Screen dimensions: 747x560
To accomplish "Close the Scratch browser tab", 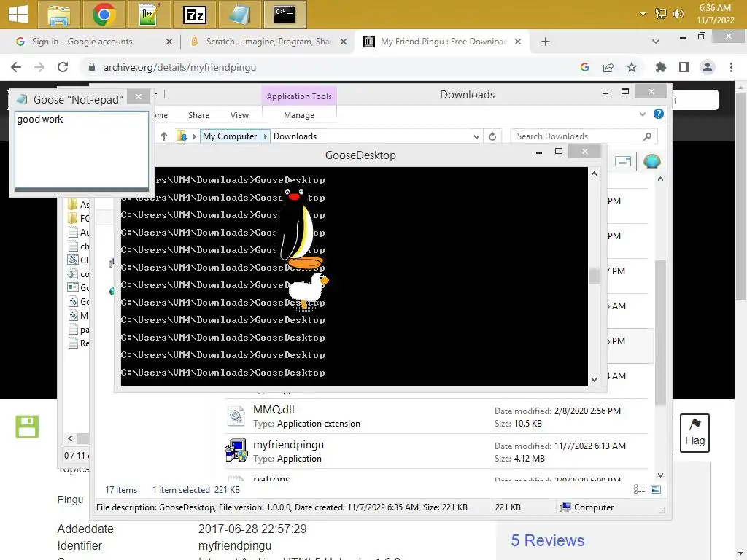I will 344,42.
